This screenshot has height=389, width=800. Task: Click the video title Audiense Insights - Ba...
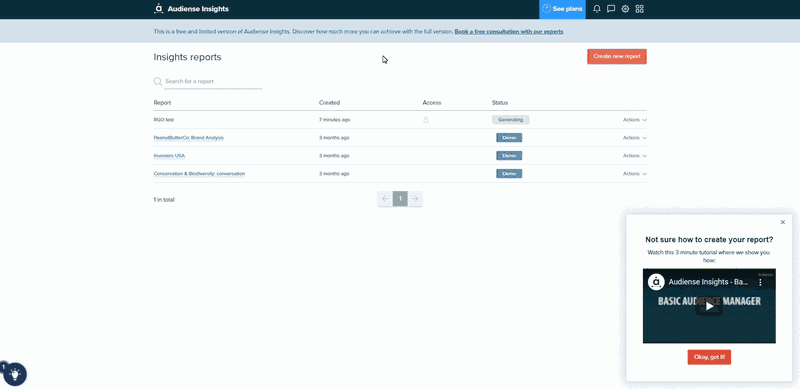tap(709, 282)
